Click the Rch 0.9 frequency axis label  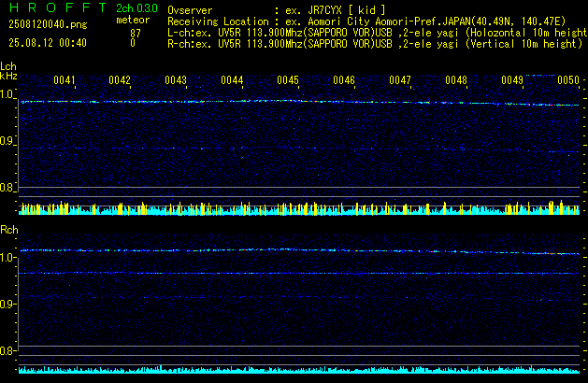(x=7, y=304)
